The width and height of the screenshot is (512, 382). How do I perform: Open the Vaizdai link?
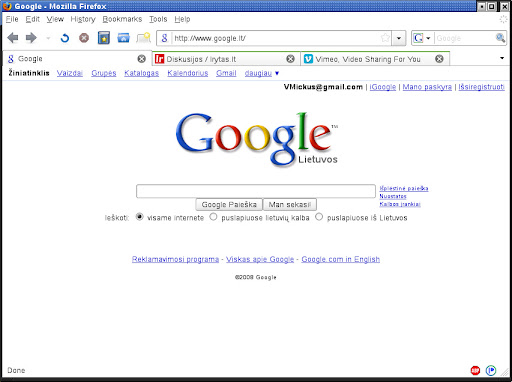click(x=70, y=73)
